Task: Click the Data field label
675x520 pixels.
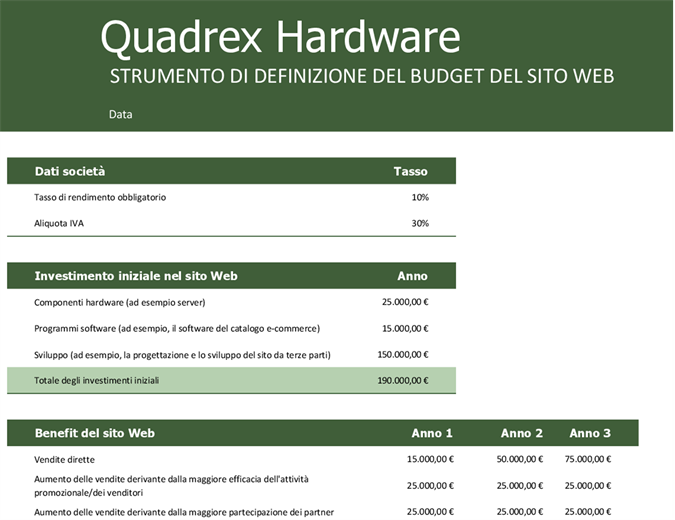Action: point(121,115)
